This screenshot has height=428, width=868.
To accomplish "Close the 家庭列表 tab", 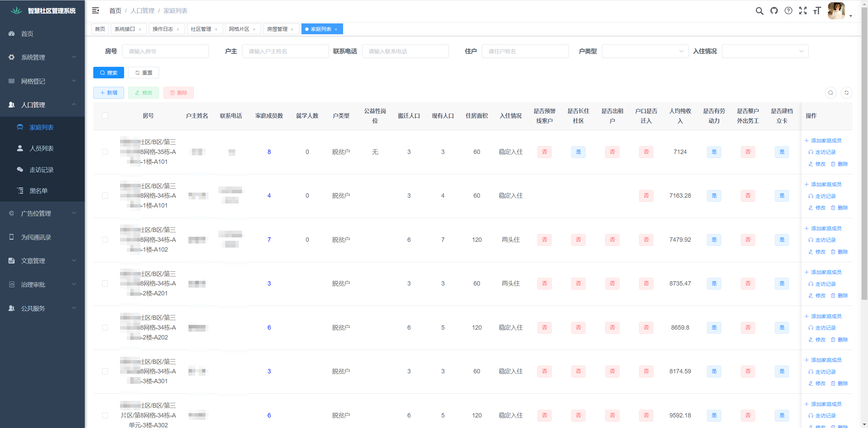I will (x=336, y=29).
